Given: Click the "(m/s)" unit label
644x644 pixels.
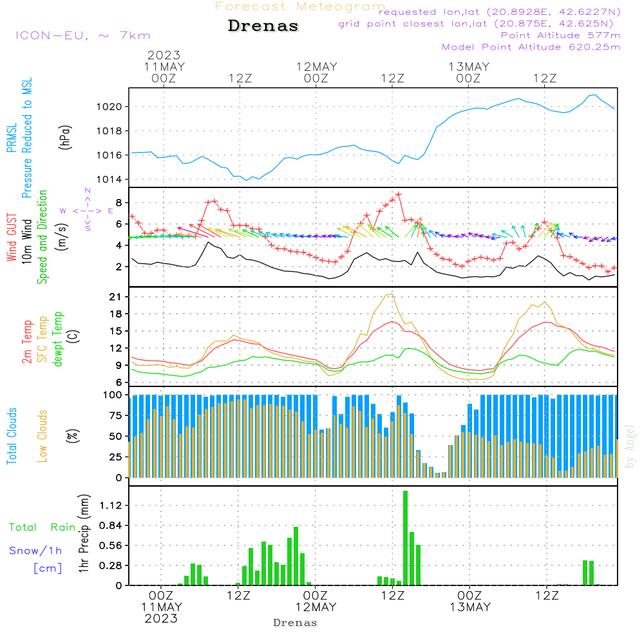Looking at the screenshot, I should click(x=61, y=238).
